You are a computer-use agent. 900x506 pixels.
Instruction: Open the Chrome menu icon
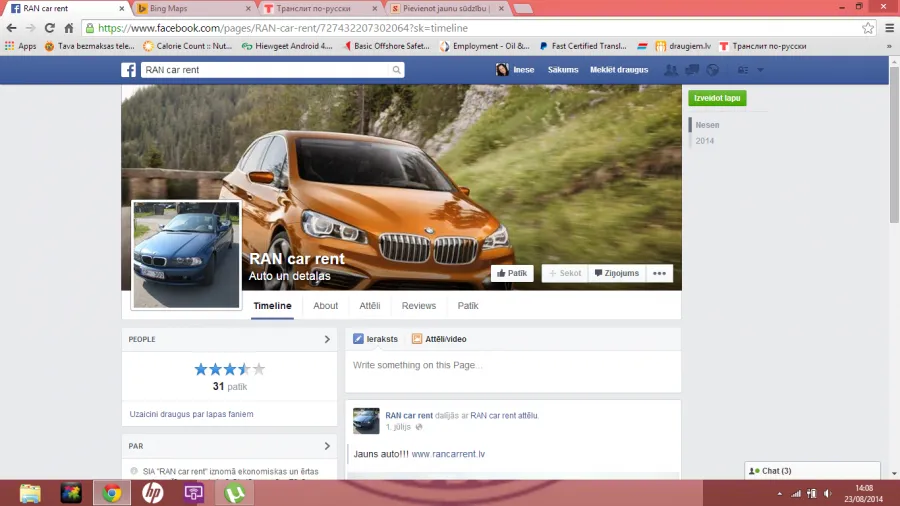[x=890, y=28]
